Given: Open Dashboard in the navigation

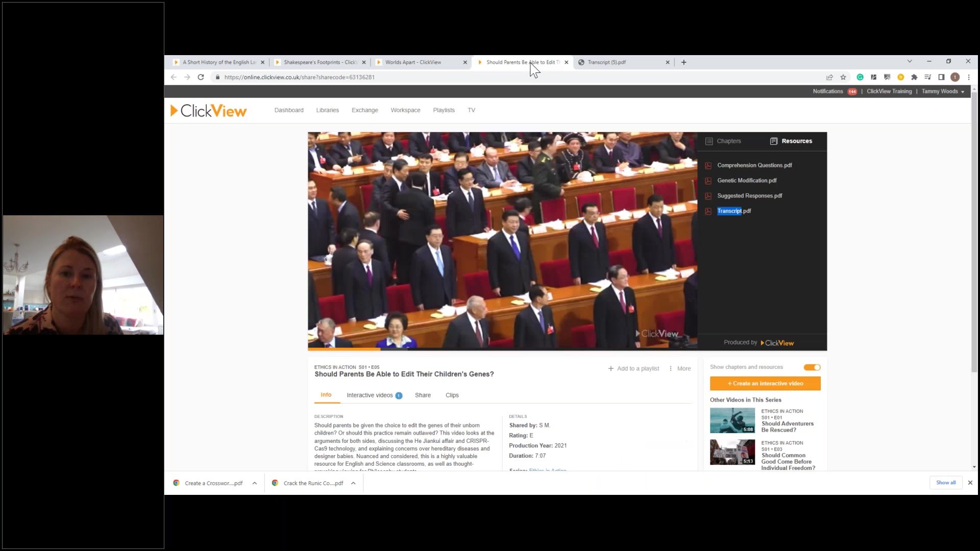Looking at the screenshot, I should 289,110.
